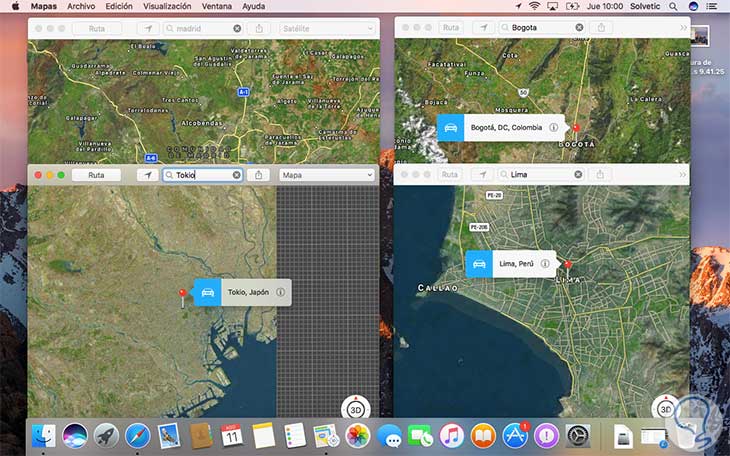Show current location in Bogota window
This screenshot has width=730, height=456.
pyautogui.click(x=484, y=28)
